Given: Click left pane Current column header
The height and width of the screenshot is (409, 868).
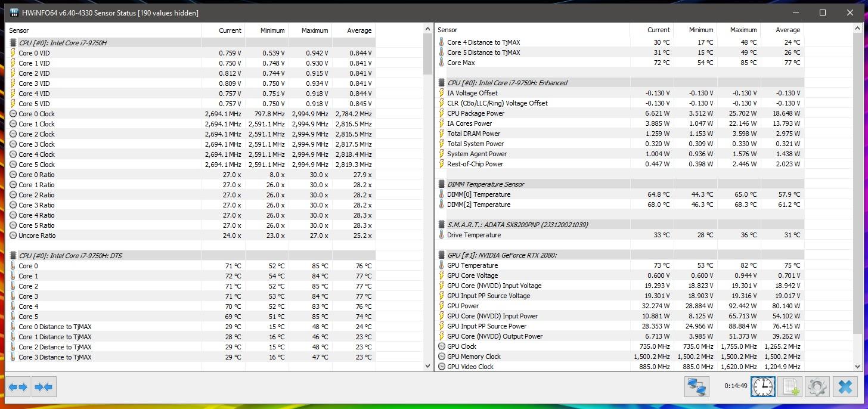Looking at the screenshot, I should 223,30.
